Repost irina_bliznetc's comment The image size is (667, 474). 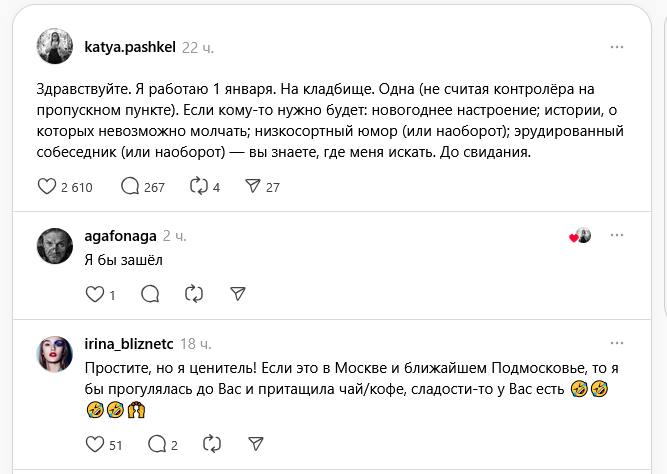click(212, 444)
